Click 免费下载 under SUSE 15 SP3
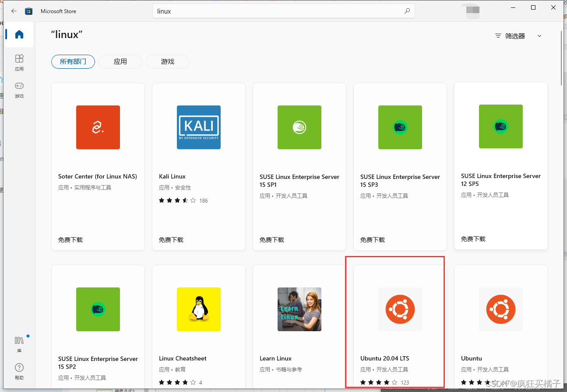The image size is (567, 392). [x=373, y=240]
